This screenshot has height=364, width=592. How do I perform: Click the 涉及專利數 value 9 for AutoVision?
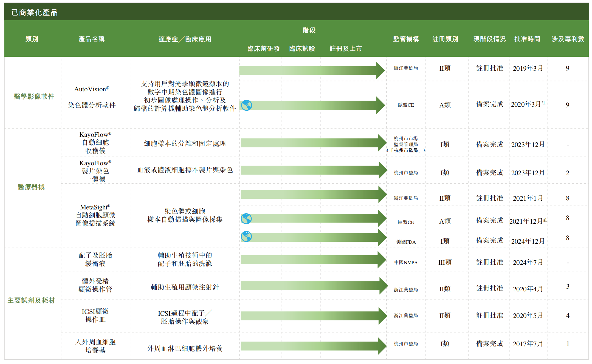pos(567,68)
